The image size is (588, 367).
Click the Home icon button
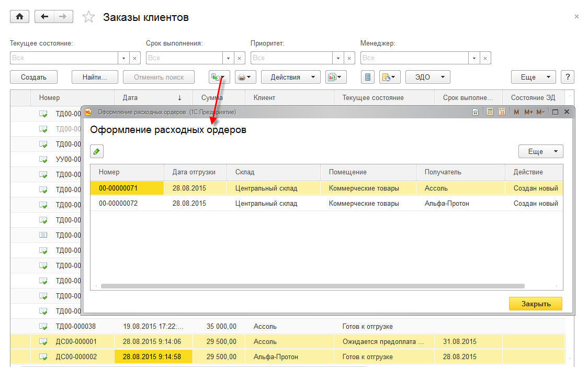20,17
